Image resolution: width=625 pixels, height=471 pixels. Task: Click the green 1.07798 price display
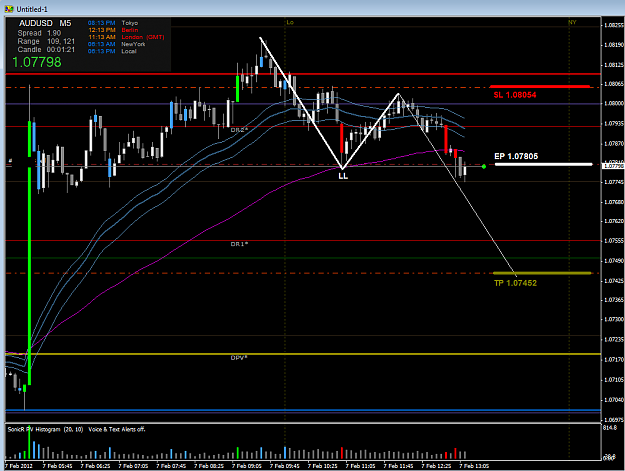pyautogui.click(x=37, y=62)
